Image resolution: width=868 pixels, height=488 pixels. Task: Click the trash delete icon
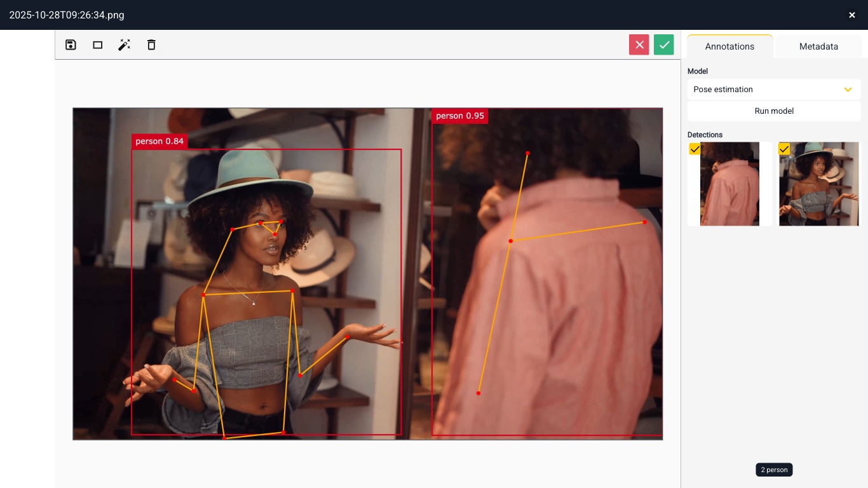pyautogui.click(x=151, y=45)
